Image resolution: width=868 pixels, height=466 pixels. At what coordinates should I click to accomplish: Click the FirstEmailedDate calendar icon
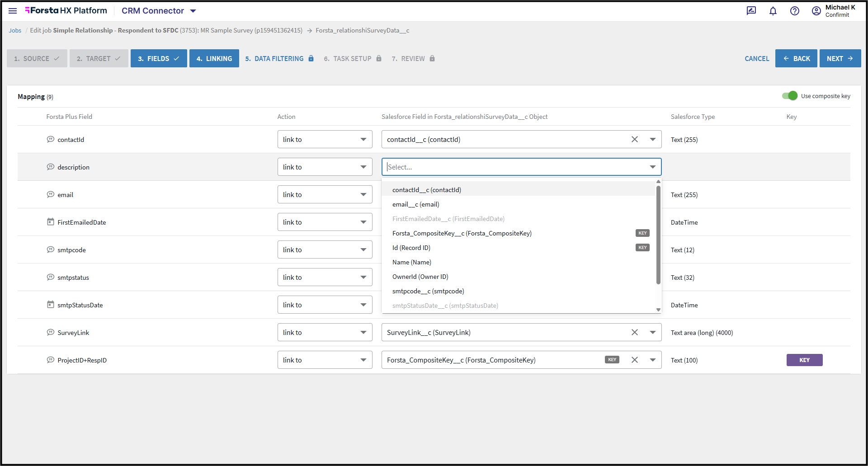click(51, 222)
